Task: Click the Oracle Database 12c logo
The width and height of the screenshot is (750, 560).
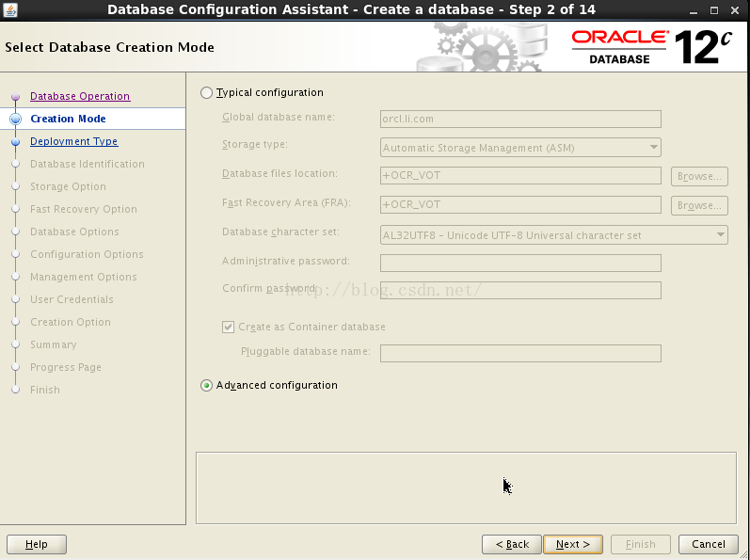Action: [x=651, y=46]
